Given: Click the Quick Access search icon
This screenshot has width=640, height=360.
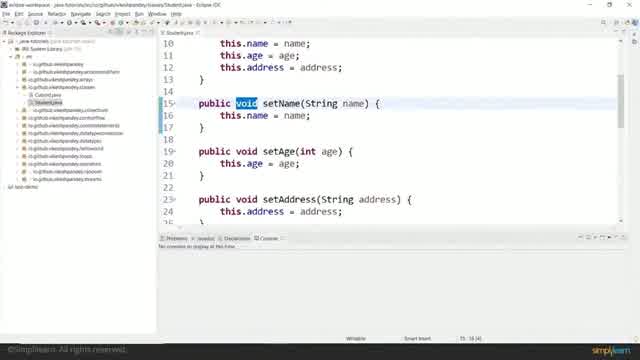Looking at the screenshot, I should click(x=603, y=22).
